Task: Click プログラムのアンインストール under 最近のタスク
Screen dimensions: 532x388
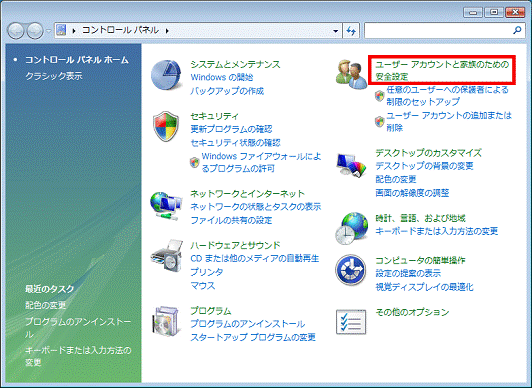Action: click(x=78, y=328)
